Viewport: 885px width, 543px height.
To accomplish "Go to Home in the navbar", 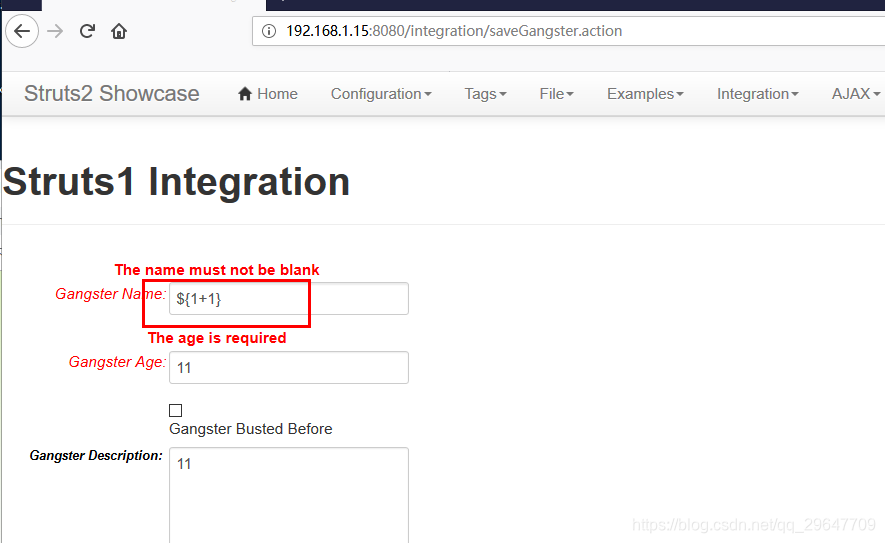I will 268,94.
